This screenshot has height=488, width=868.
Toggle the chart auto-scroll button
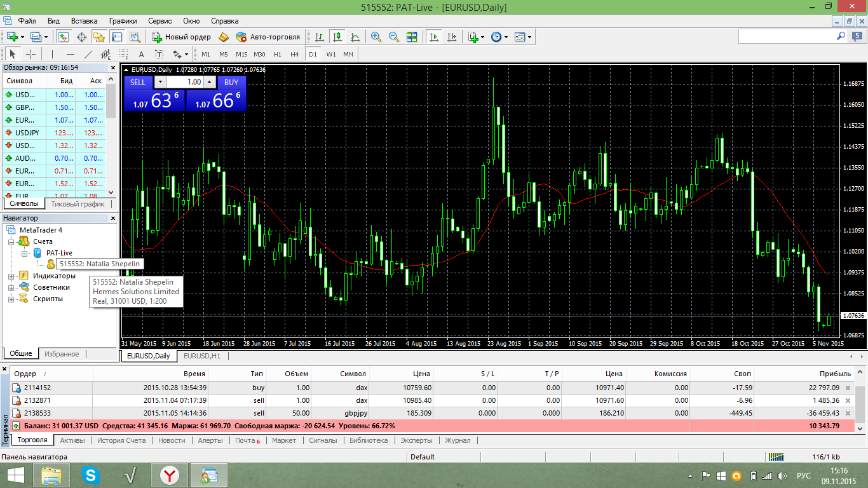click(x=434, y=37)
